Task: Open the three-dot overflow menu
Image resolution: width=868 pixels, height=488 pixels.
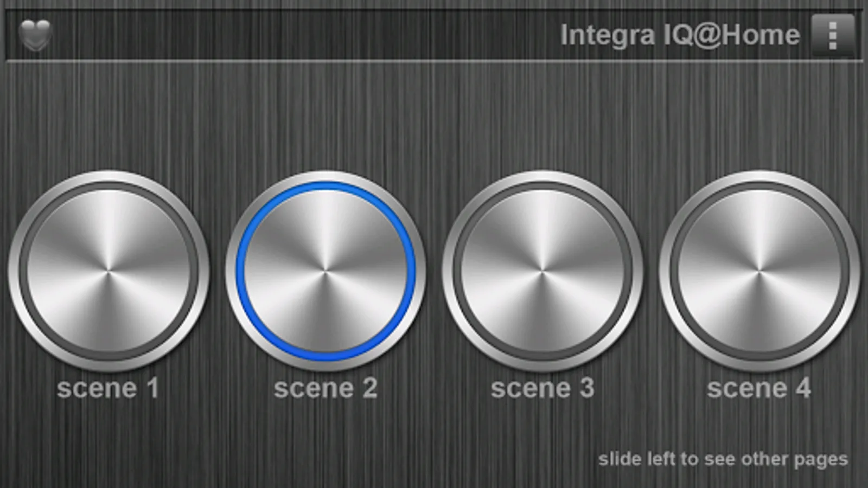Action: click(833, 35)
